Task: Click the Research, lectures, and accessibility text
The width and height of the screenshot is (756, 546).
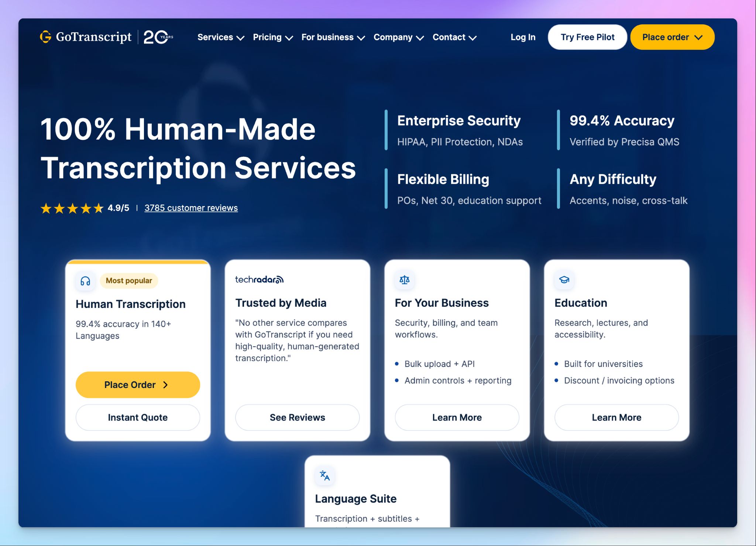Action: point(601,329)
